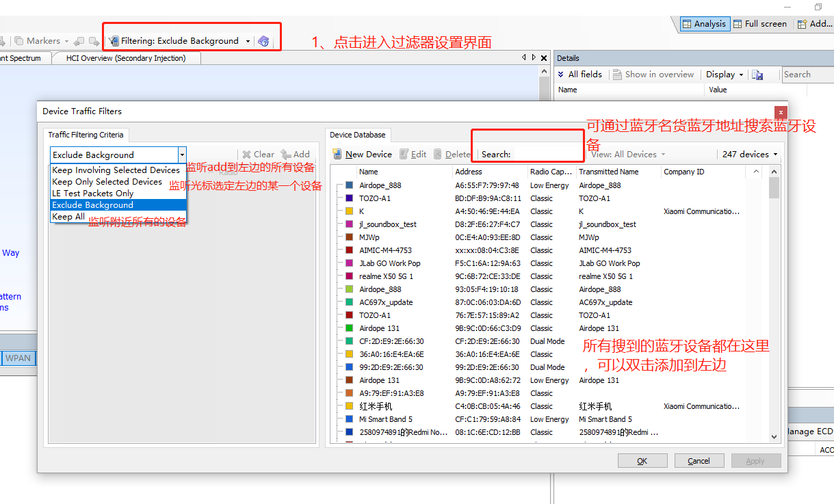The height and width of the screenshot is (504, 834).
Task: Click the filter help book icon
Action: [x=263, y=41]
